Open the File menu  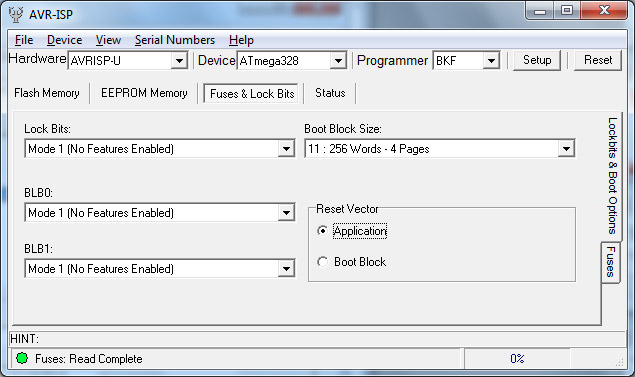[24, 40]
